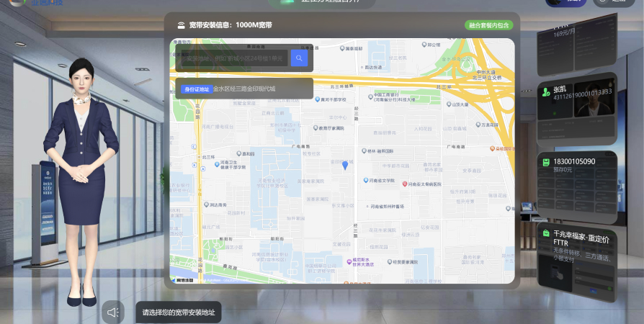Click the router icon beside 宽带安装信息

pos(181,25)
